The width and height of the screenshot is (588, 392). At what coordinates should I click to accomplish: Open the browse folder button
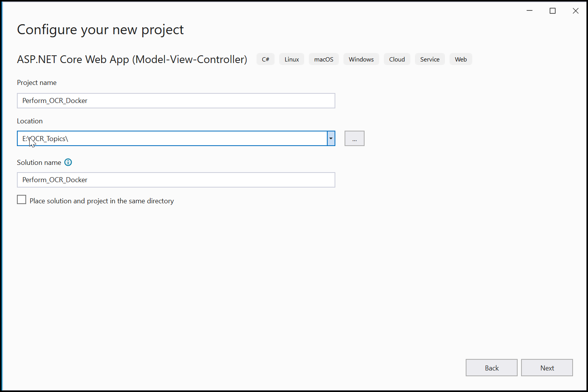(x=354, y=138)
